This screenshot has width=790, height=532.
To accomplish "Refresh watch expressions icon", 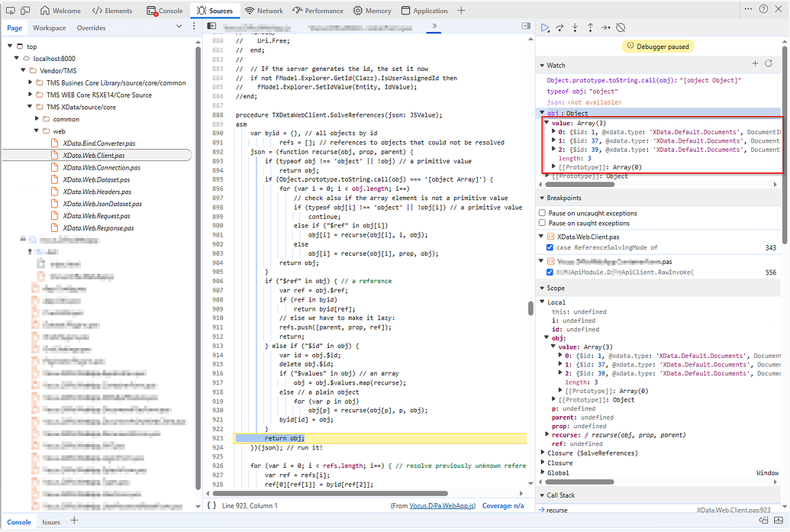I will tap(769, 63).
